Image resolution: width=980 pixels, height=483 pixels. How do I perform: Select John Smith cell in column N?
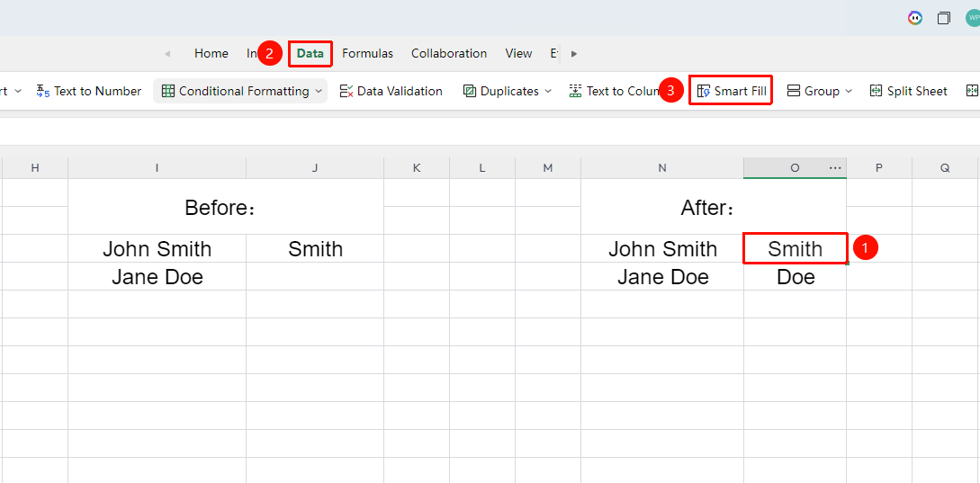[x=661, y=248]
